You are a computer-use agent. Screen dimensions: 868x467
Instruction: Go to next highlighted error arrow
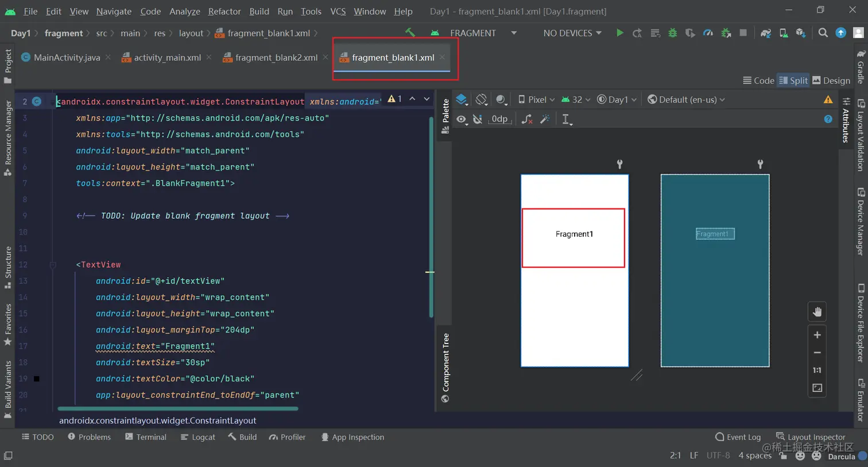427,99
